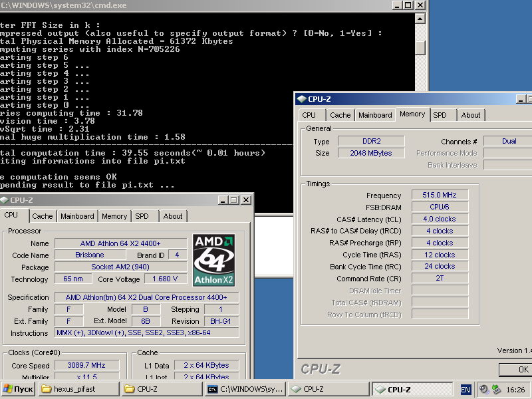The width and height of the screenshot is (532, 399).
Task: Click the volume tray icon
Action: click(x=484, y=389)
